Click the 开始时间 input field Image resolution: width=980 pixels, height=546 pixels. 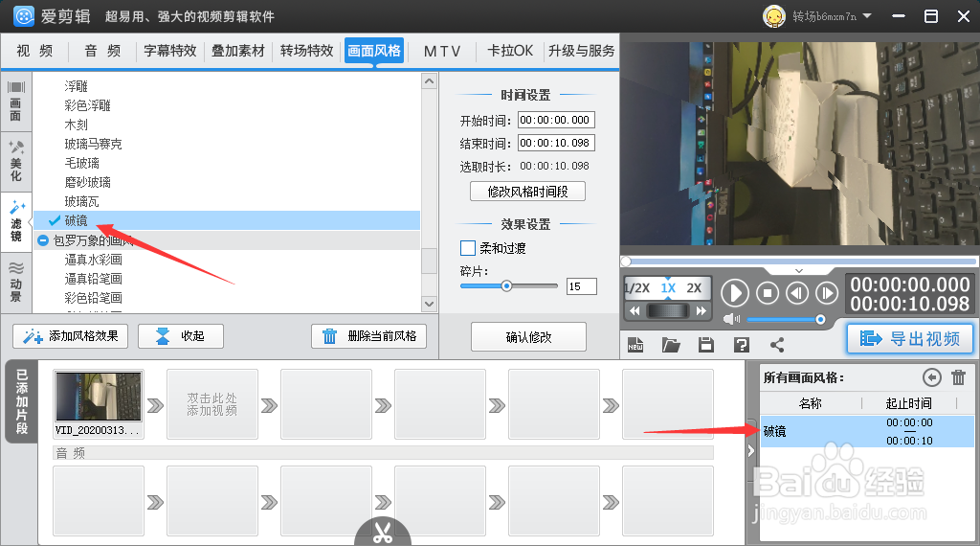(x=556, y=120)
